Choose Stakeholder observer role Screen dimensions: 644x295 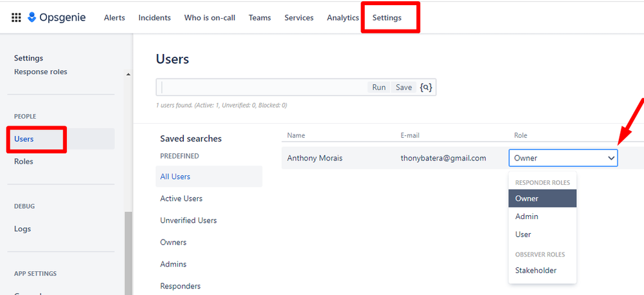point(543,271)
